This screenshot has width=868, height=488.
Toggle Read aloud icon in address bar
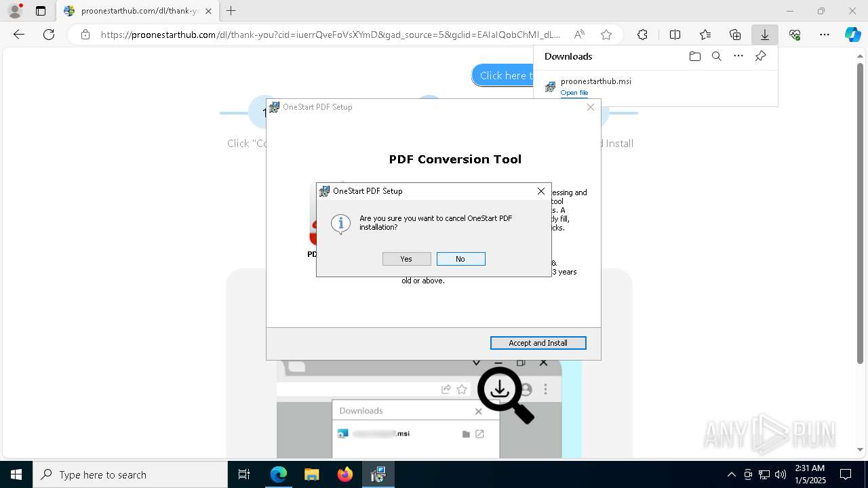[x=579, y=35]
